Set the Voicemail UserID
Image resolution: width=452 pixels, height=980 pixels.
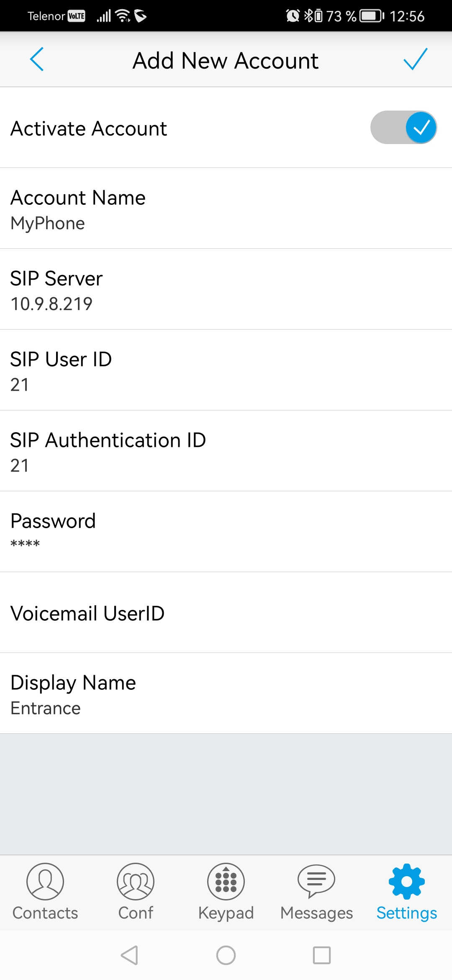pos(226,613)
